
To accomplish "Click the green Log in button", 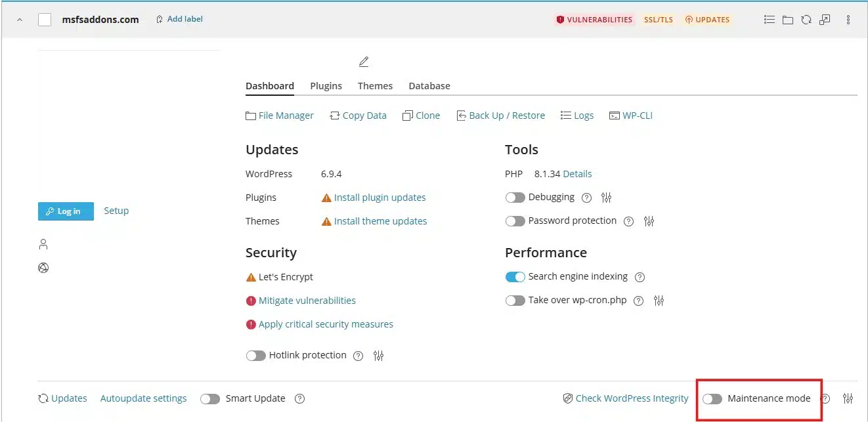I will (x=66, y=211).
